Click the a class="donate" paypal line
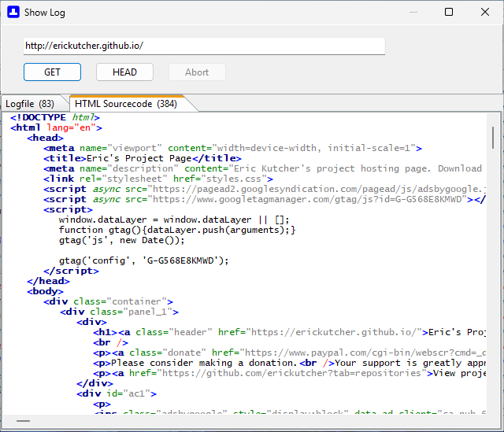Screen dimensions: 504x432 point(289,353)
